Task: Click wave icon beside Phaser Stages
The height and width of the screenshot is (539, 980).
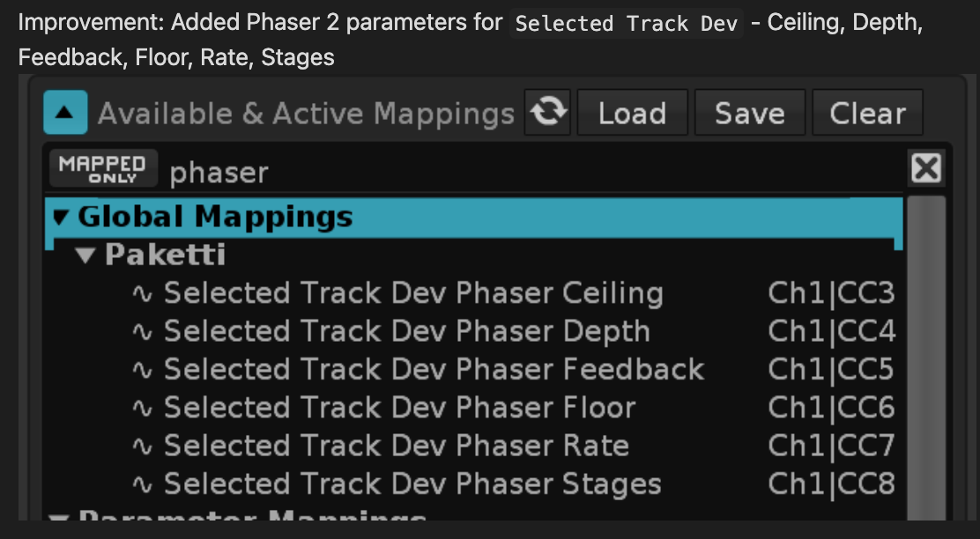Action: pos(143,484)
